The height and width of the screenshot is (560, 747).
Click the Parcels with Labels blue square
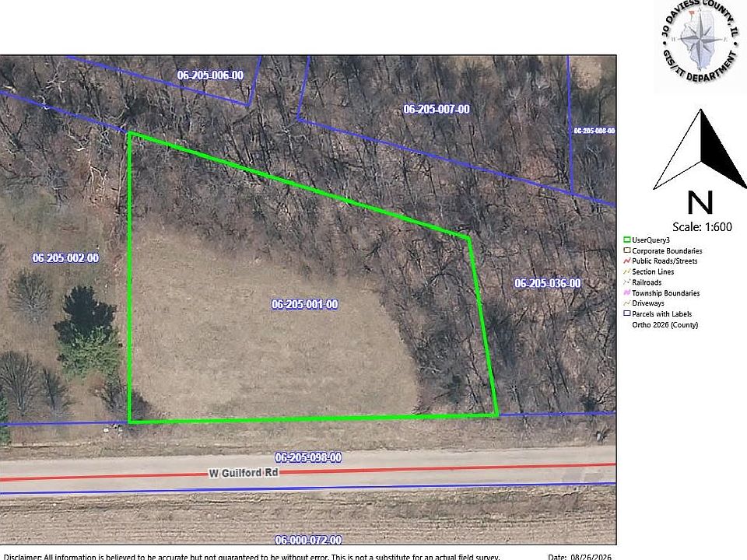coord(627,313)
